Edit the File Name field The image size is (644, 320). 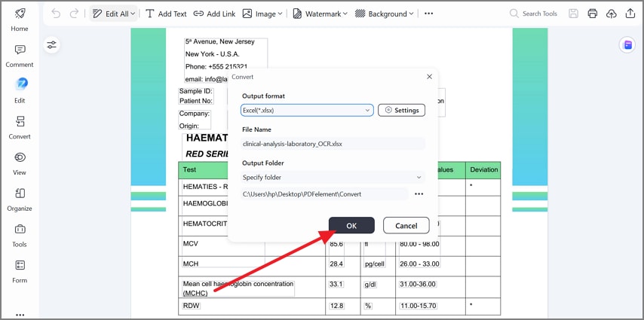333,144
